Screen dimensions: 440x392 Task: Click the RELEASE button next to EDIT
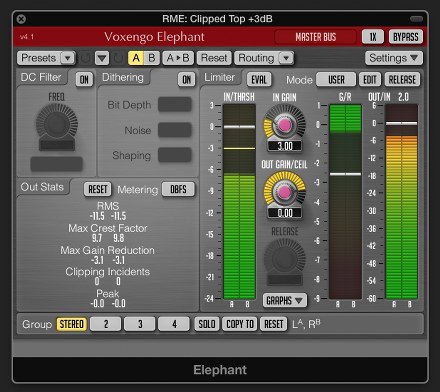pos(402,79)
